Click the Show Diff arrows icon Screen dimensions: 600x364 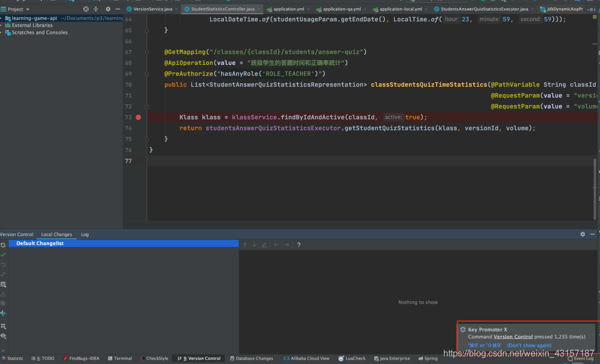point(3,275)
